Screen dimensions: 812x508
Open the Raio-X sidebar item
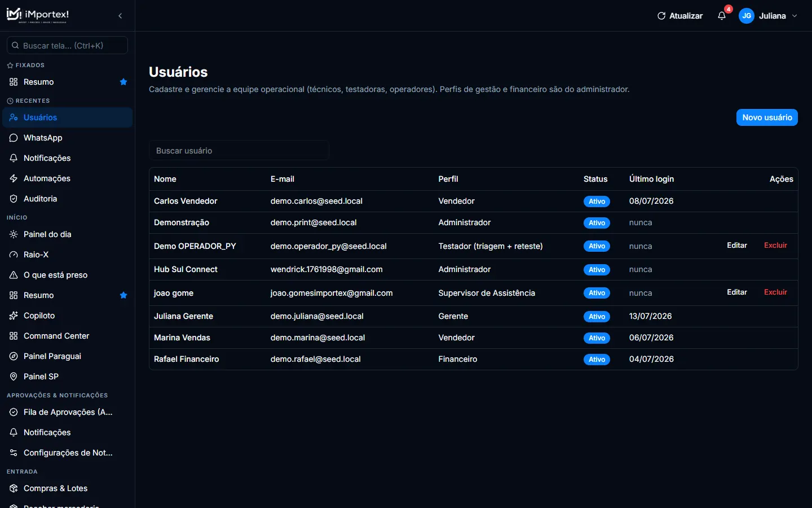[68, 255]
